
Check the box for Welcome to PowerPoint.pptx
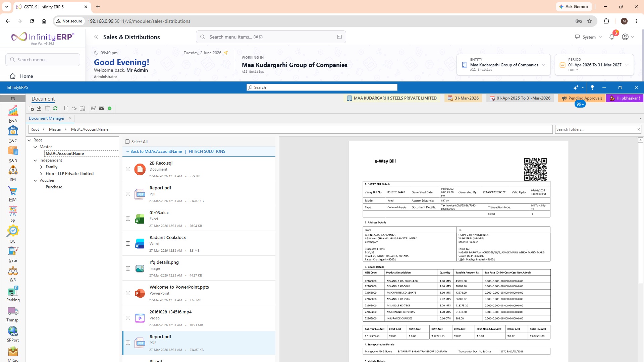[128, 293]
